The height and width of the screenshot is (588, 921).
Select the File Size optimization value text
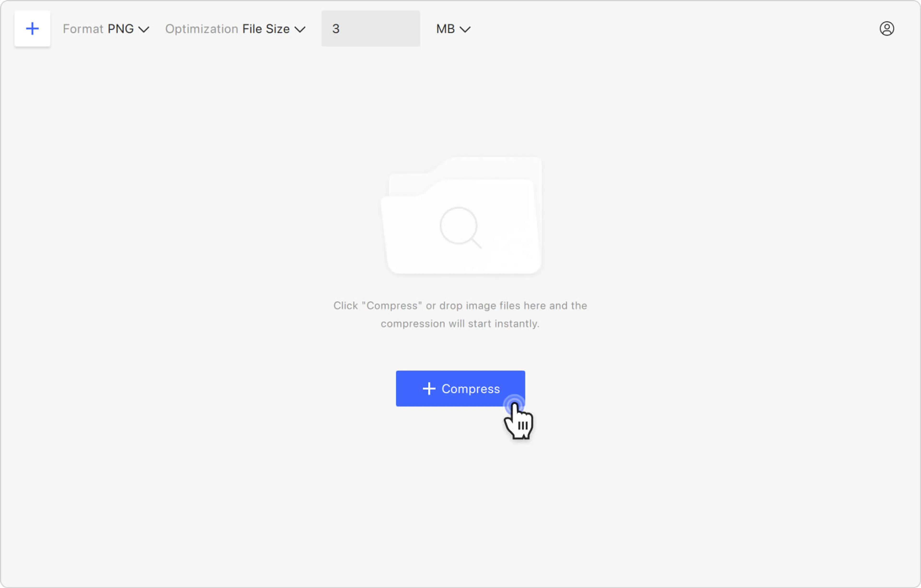[266, 29]
